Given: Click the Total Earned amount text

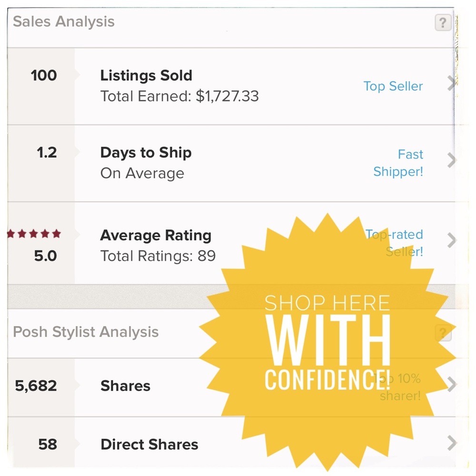Looking at the screenshot, I should 179,96.
